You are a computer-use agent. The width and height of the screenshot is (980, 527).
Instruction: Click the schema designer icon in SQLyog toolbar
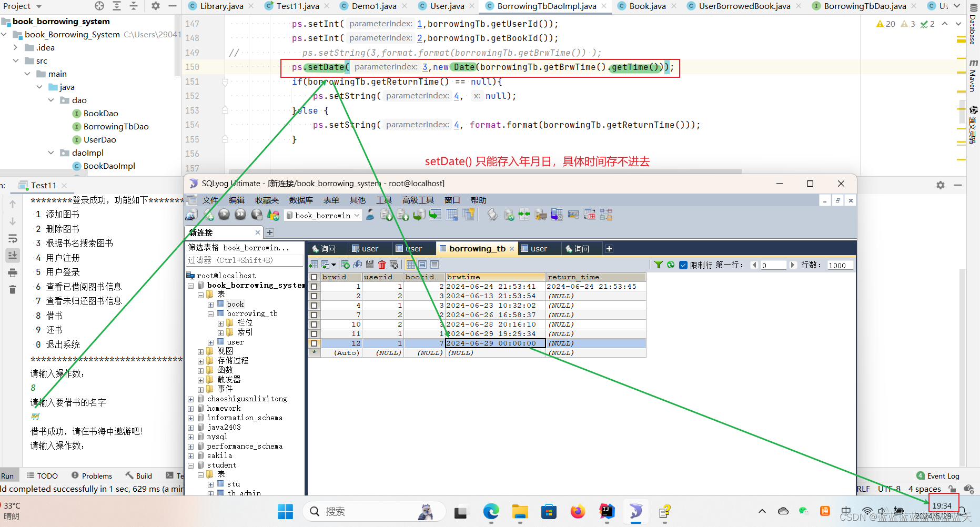(606, 214)
